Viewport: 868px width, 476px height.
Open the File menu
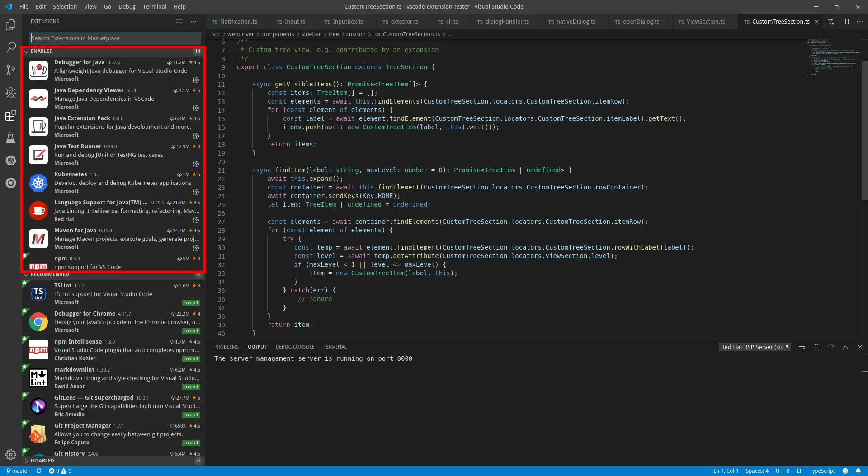pyautogui.click(x=24, y=7)
